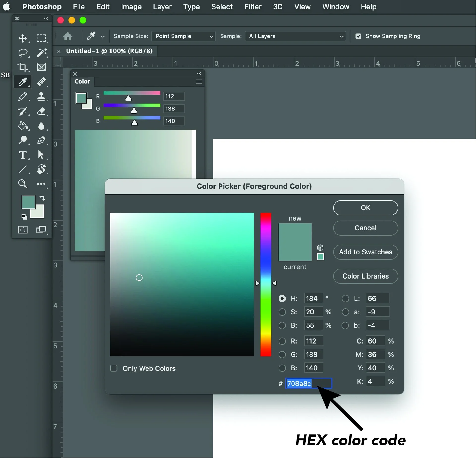Click the Add to Swatches button
The height and width of the screenshot is (458, 476).
pos(365,252)
